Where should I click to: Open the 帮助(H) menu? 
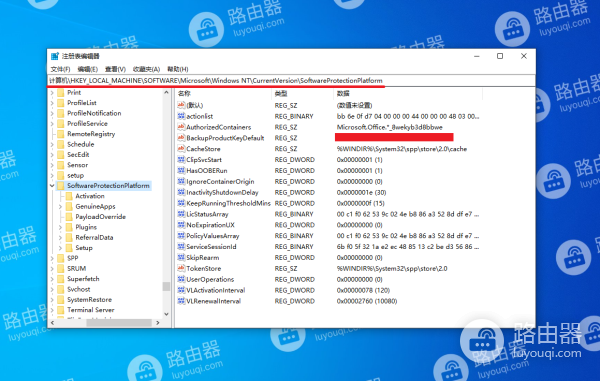tap(178, 69)
